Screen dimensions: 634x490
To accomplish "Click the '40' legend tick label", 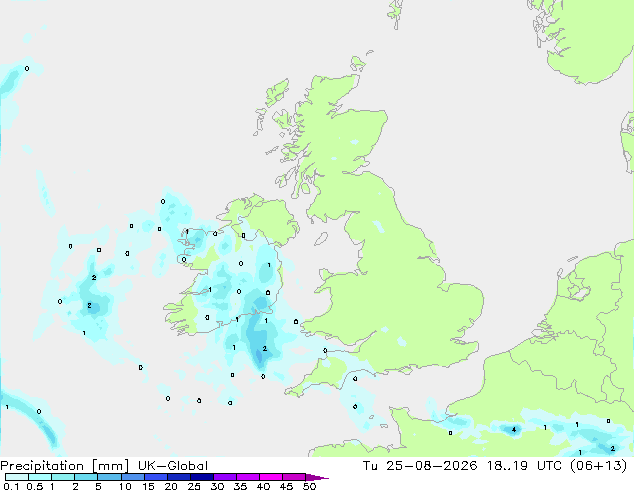I will (x=263, y=486).
